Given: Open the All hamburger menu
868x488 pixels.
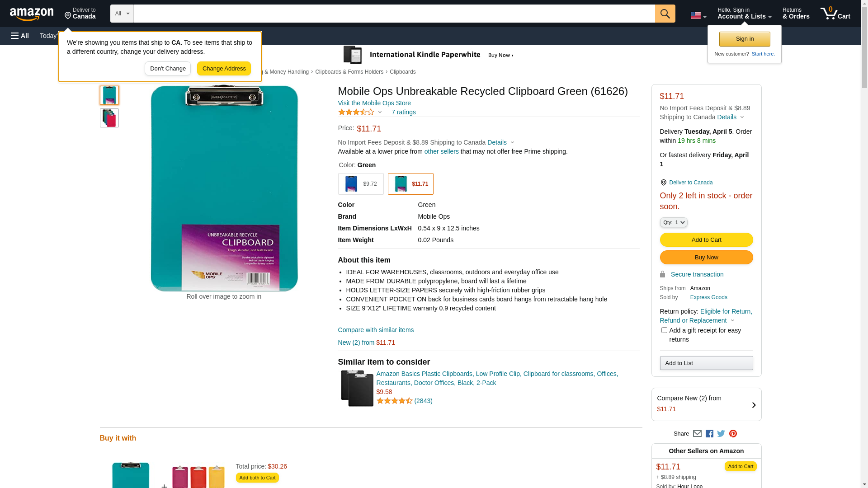Looking at the screenshot, I should coord(20,36).
